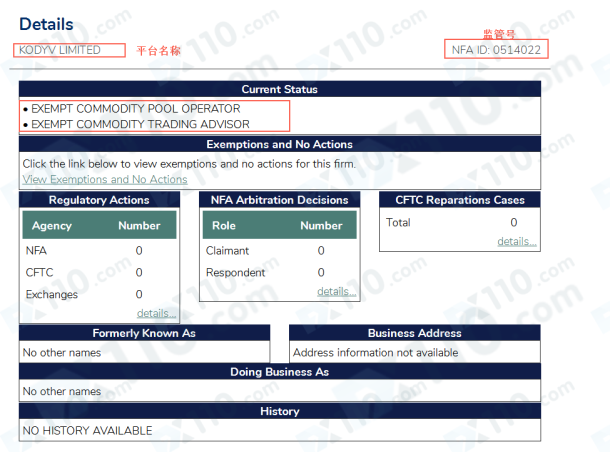Click the Business Address header

415,333
